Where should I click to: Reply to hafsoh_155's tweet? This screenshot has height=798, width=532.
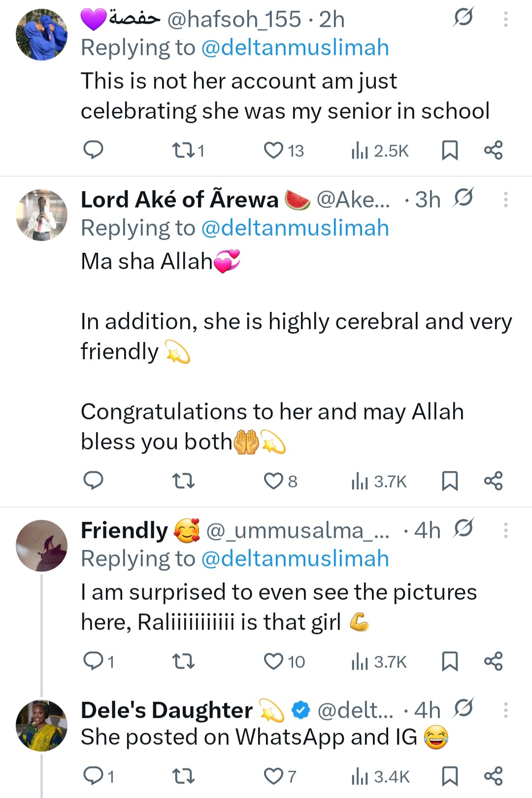[93, 150]
